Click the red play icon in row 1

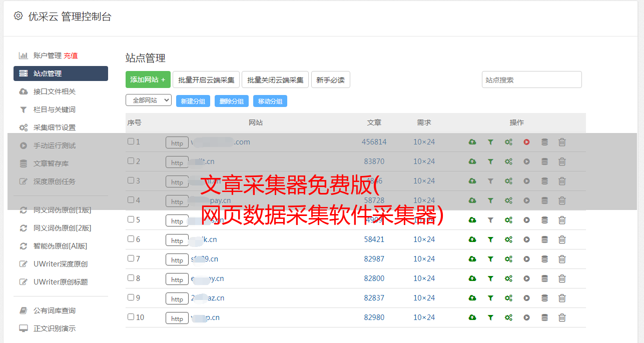tap(526, 142)
